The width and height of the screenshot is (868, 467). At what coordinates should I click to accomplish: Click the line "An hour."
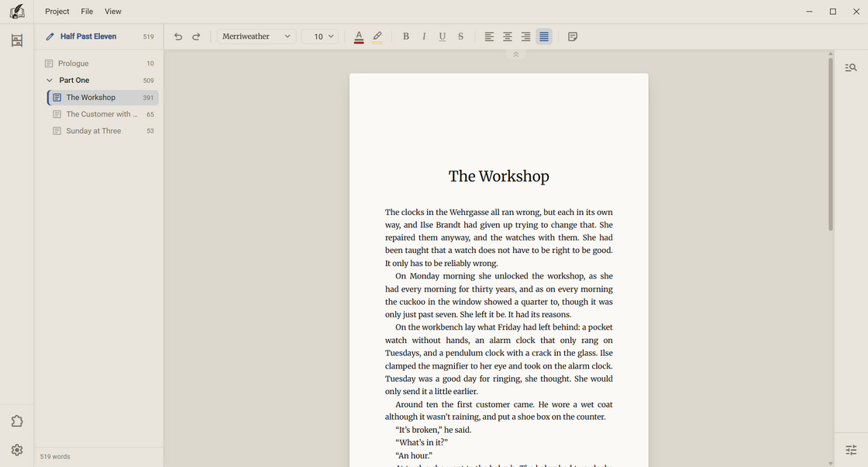(x=414, y=455)
